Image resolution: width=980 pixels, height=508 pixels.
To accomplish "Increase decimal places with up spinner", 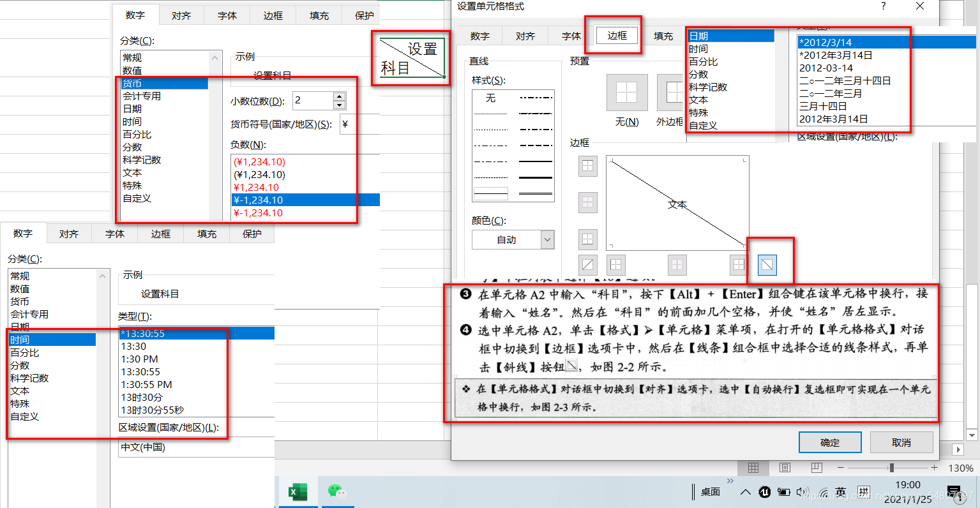I will coord(339,96).
